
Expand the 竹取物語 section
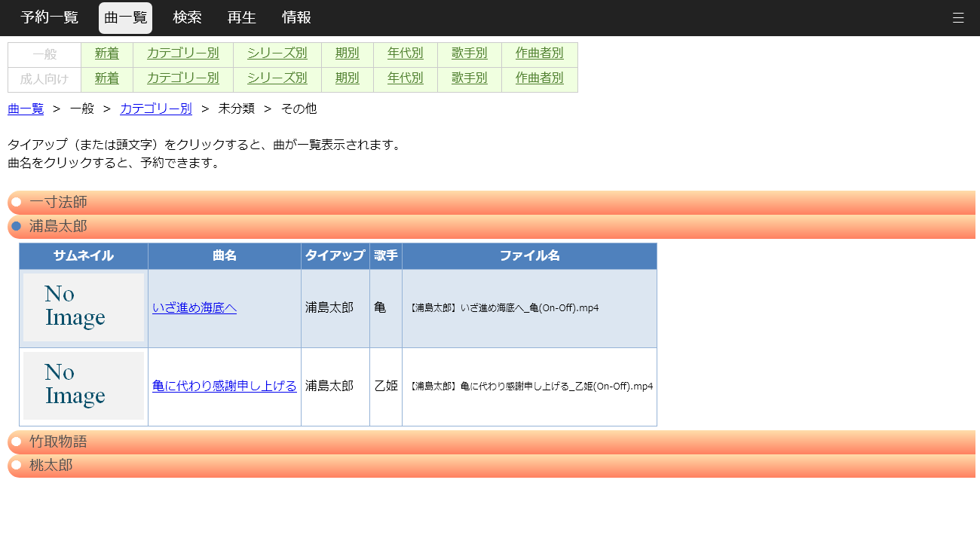[x=492, y=442]
